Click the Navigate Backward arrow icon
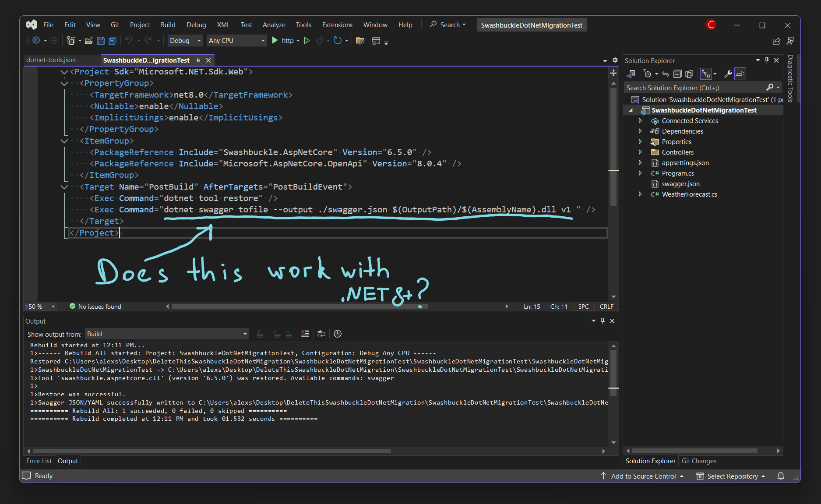The image size is (821, 504). (x=36, y=41)
